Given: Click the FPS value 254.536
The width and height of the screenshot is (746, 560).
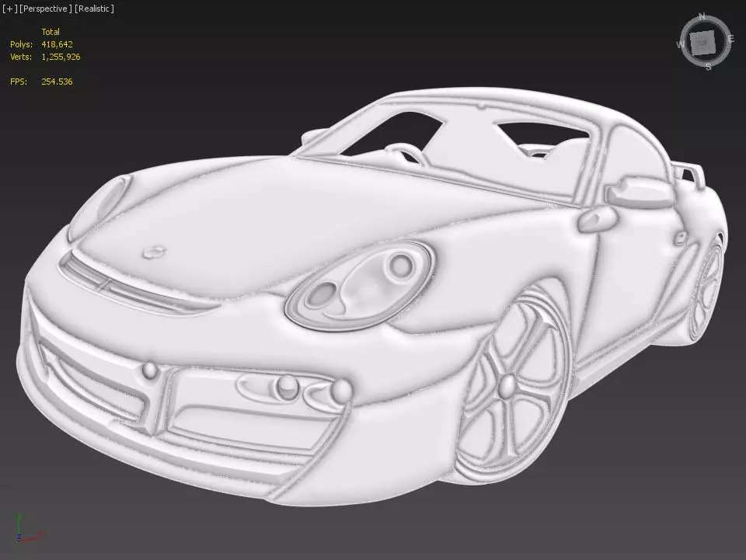Looking at the screenshot, I should click(57, 82).
